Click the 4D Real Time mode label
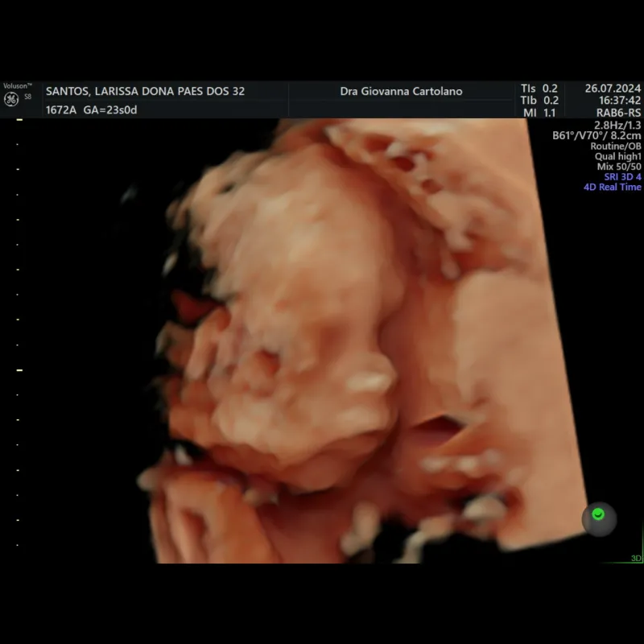The image size is (644, 644). 612,187
